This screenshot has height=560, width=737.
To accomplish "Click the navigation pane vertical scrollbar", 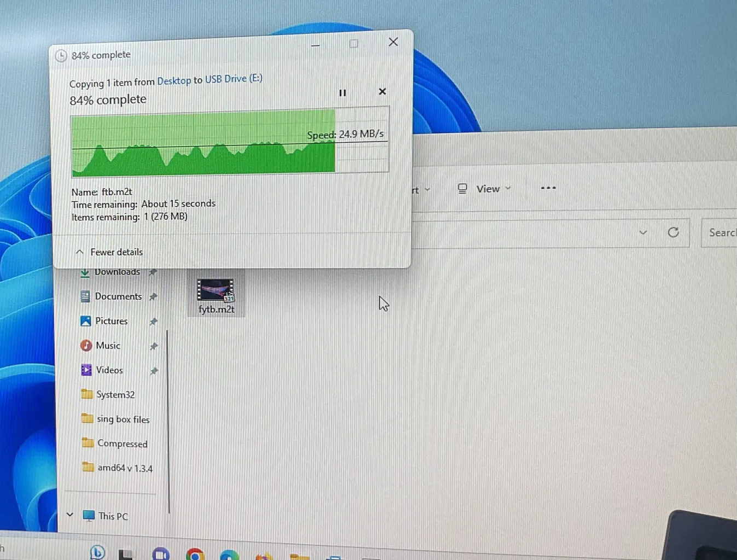I will pyautogui.click(x=167, y=421).
